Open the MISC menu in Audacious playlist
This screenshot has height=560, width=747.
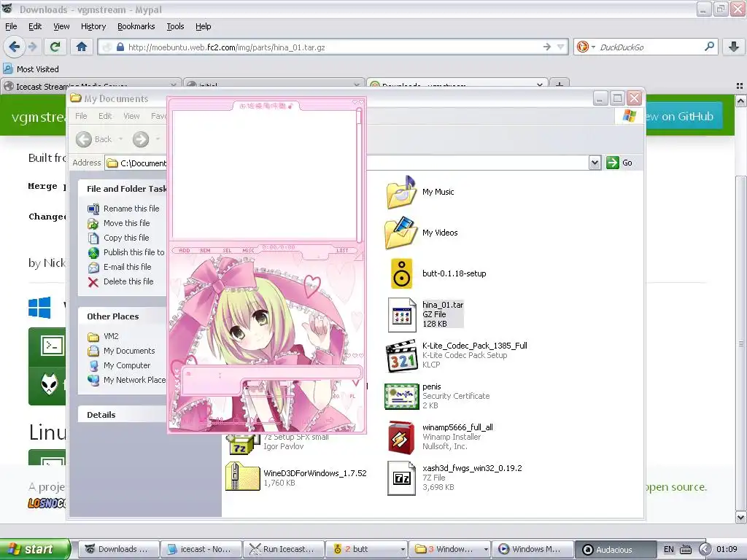(248, 251)
